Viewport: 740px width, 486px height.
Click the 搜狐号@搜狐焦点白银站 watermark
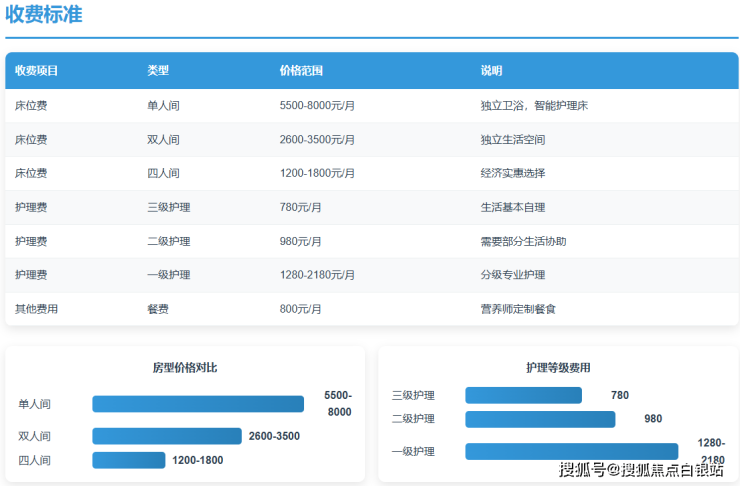[641, 470]
